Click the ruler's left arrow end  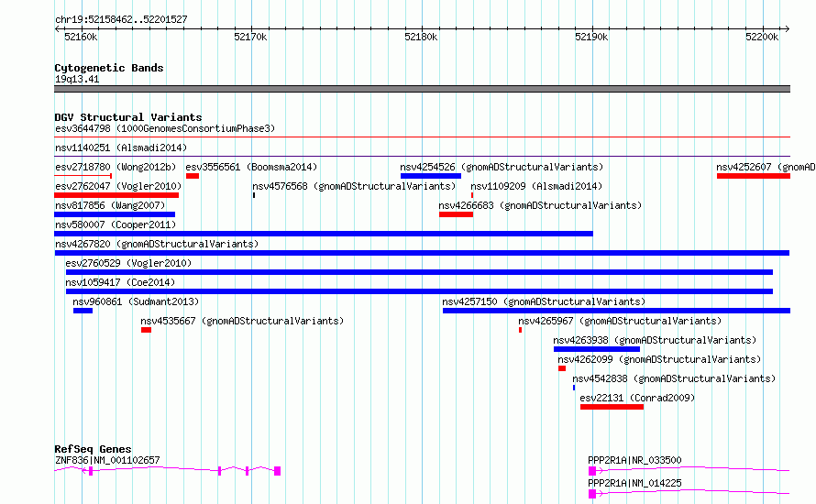(x=57, y=28)
